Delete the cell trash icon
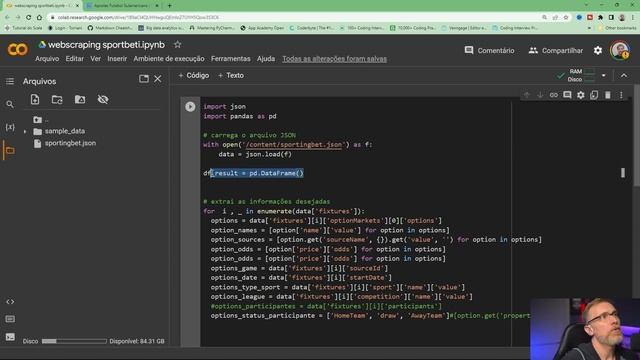 coord(607,95)
